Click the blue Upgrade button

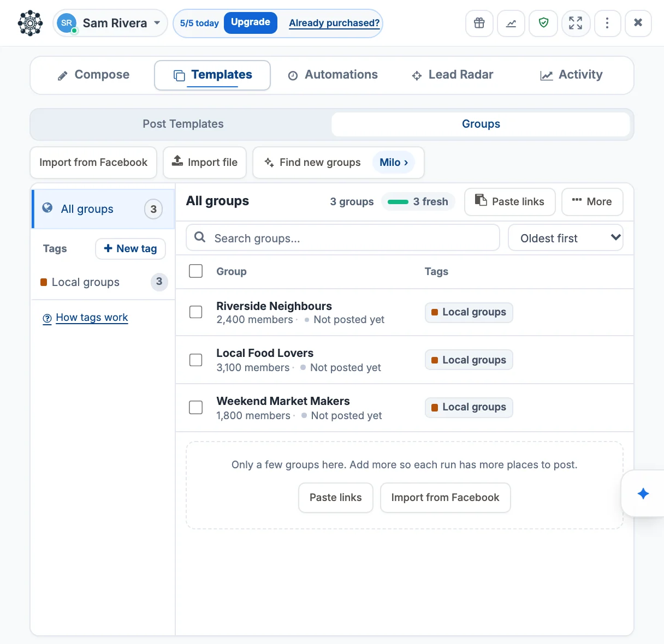tap(251, 22)
